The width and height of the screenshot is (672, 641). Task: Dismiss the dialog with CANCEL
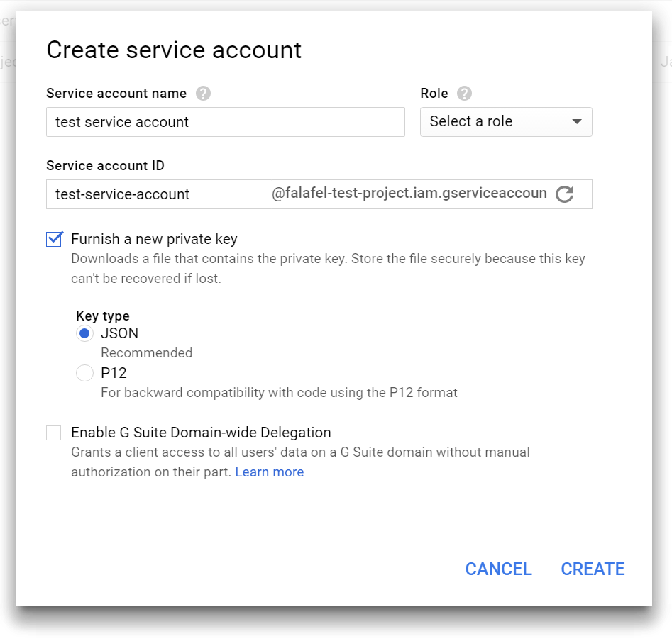(x=498, y=569)
